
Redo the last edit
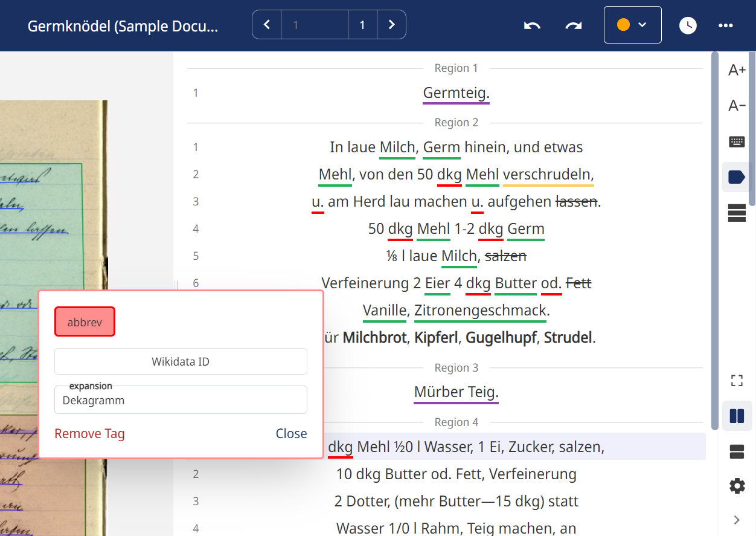click(x=572, y=25)
